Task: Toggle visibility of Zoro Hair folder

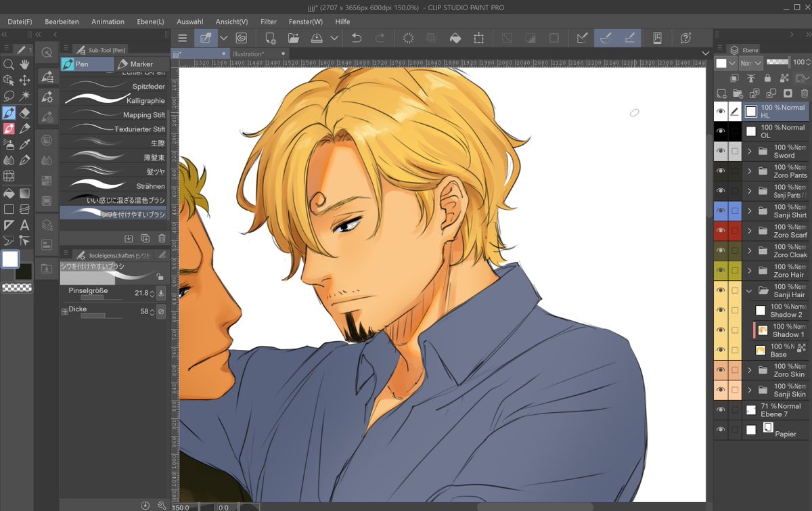Action: tap(721, 271)
